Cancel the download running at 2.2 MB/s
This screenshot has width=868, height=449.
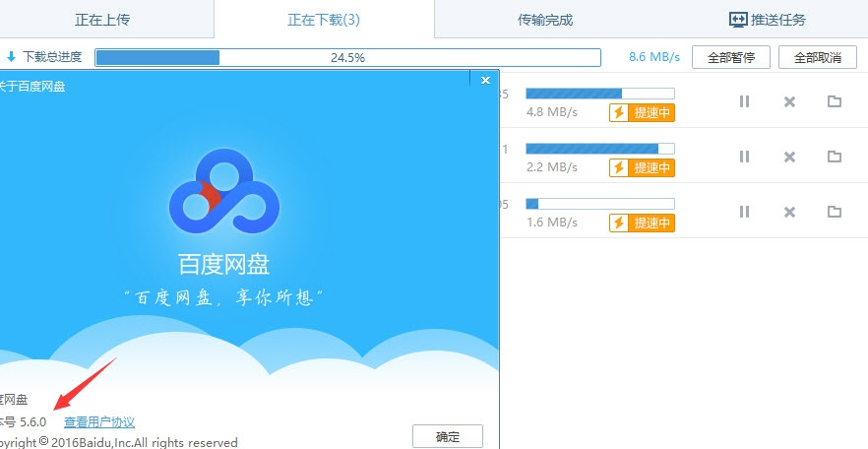(x=789, y=157)
